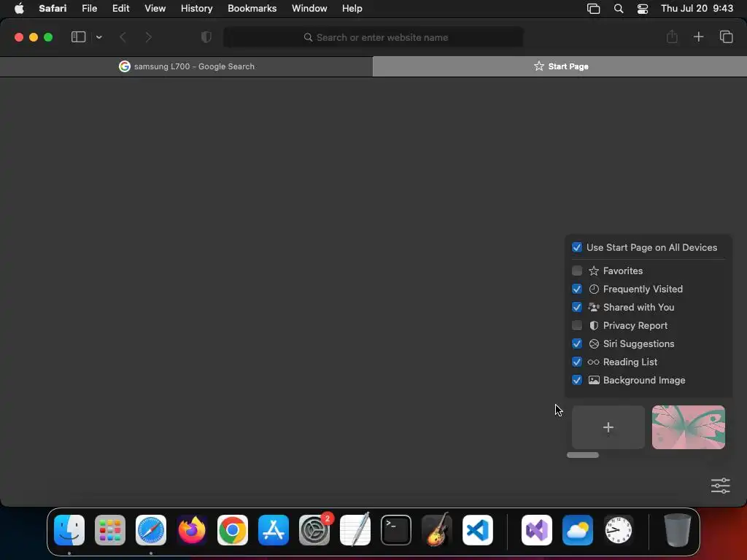Uncheck Use Start Page on All Devices
The height and width of the screenshot is (560, 747).
coord(577,247)
